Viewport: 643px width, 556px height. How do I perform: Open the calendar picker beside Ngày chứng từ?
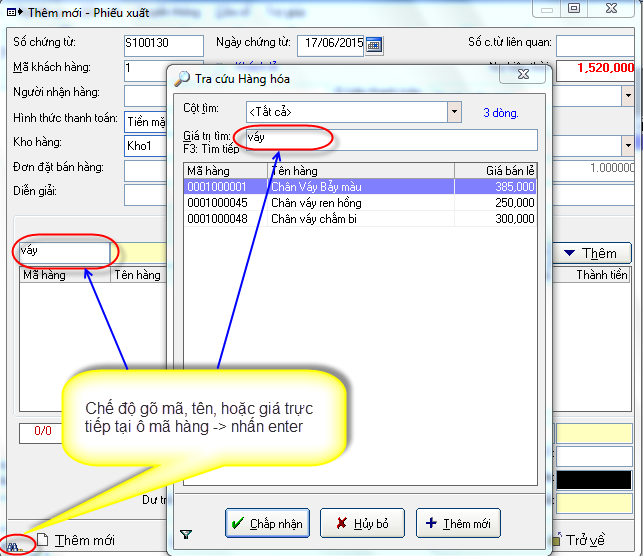374,45
